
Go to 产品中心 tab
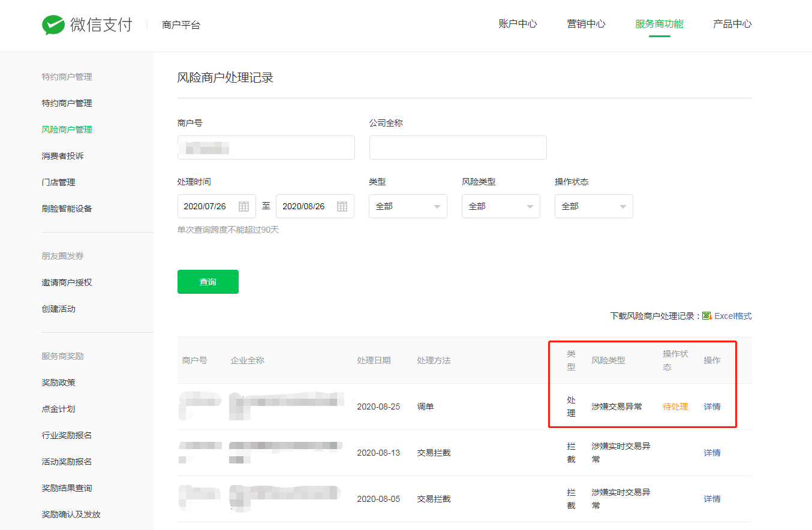click(732, 24)
